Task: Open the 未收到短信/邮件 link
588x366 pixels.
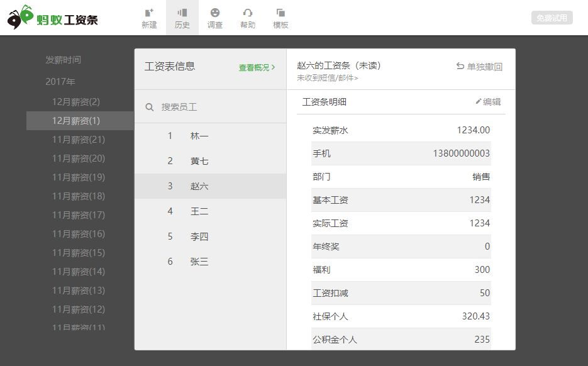Action: pos(328,78)
